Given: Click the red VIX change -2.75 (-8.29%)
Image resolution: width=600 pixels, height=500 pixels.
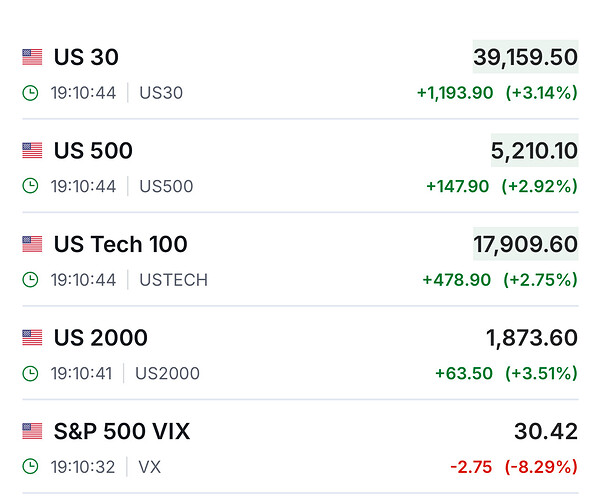Looking at the screenshot, I should 514,467.
